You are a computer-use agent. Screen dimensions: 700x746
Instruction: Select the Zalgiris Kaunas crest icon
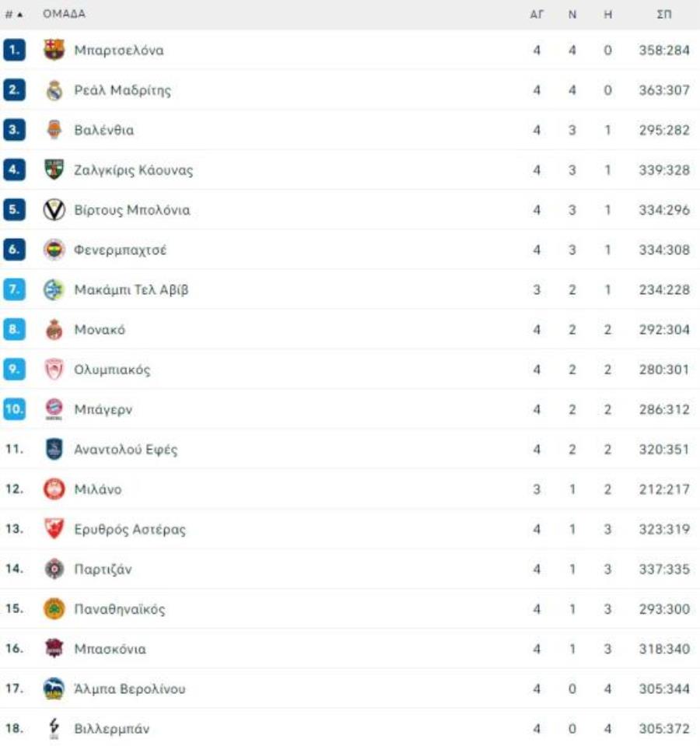(x=54, y=170)
